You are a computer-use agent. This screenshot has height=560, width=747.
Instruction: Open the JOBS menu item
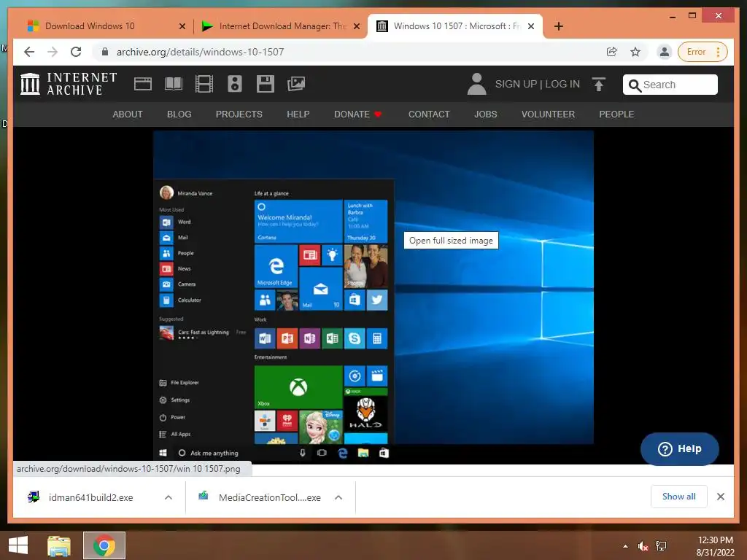click(485, 114)
